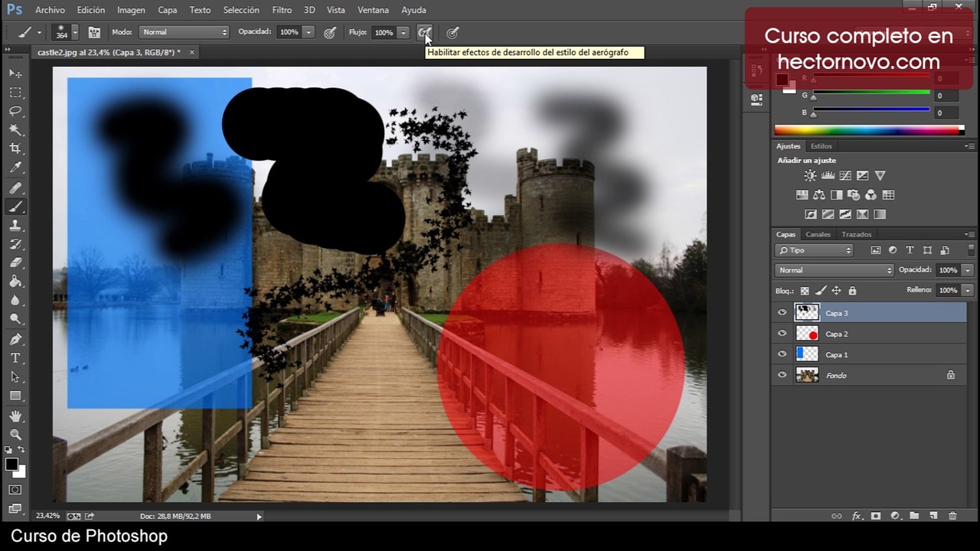The width and height of the screenshot is (980, 551).
Task: Select the Zoom tool
Action: pos(15,435)
